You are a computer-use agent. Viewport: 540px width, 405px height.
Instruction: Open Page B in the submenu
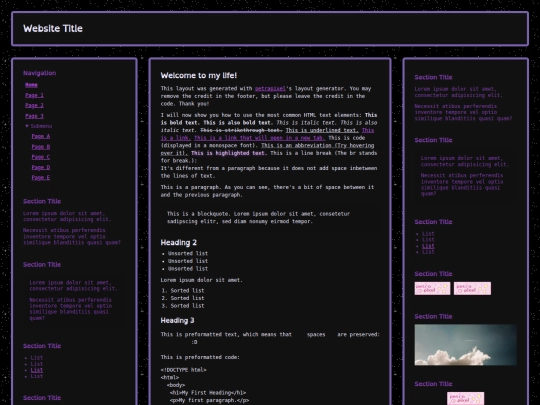[x=41, y=147]
